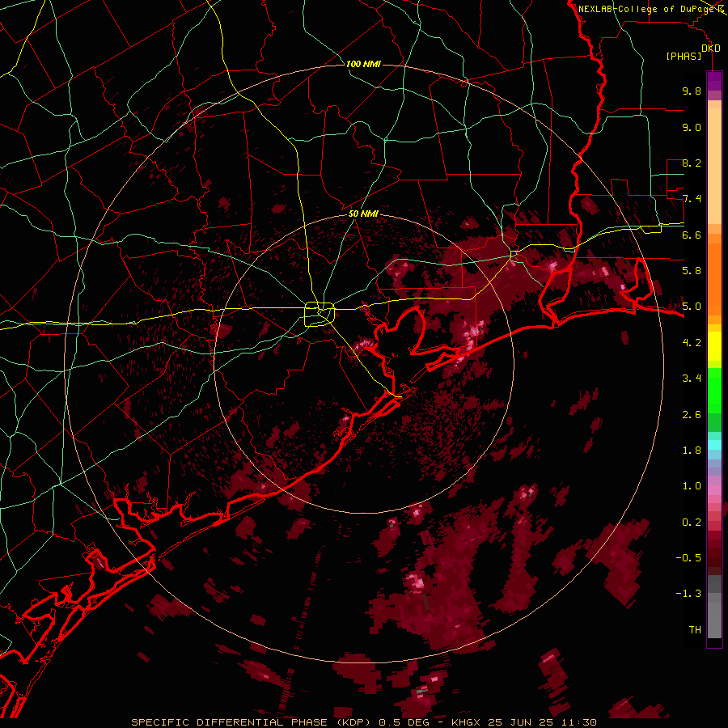
Task: Click the 1.0 value on the color scale
Action: [692, 486]
